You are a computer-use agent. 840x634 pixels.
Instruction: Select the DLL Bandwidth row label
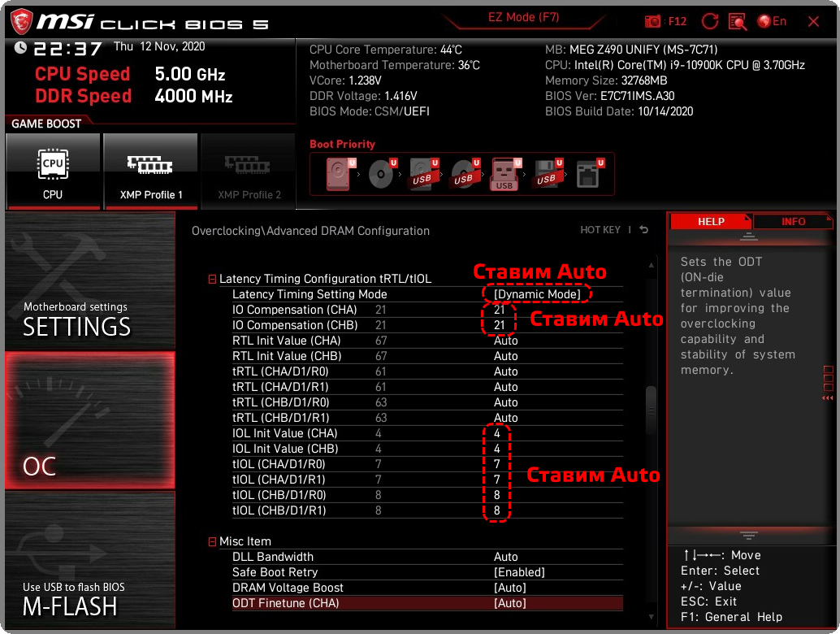click(273, 557)
